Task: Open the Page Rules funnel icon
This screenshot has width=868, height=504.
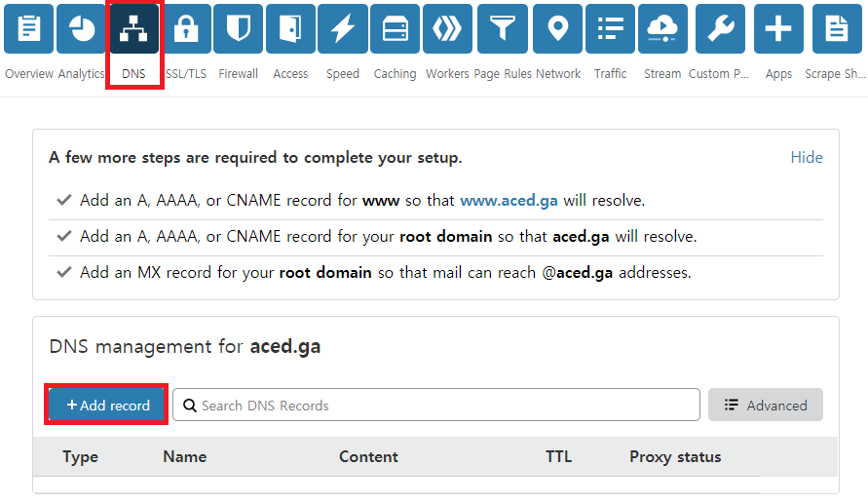Action: coord(503,29)
